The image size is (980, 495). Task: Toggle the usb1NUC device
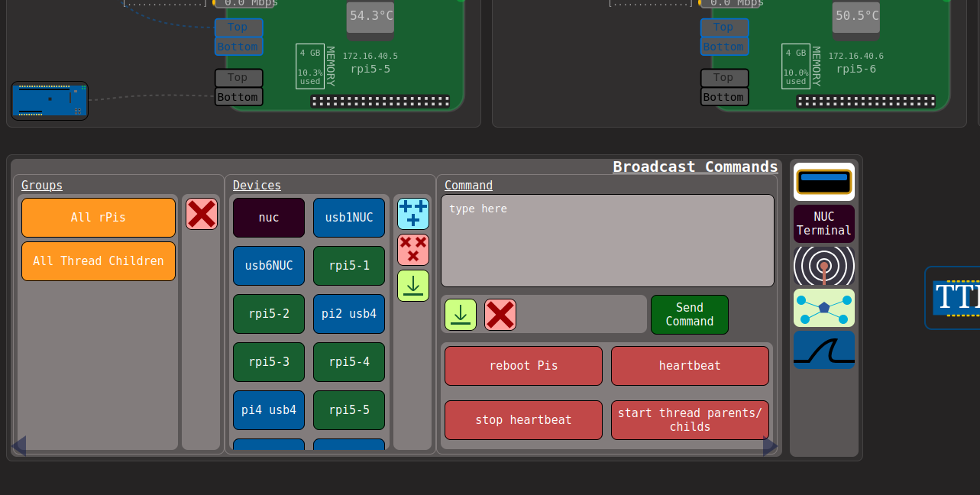349,218
